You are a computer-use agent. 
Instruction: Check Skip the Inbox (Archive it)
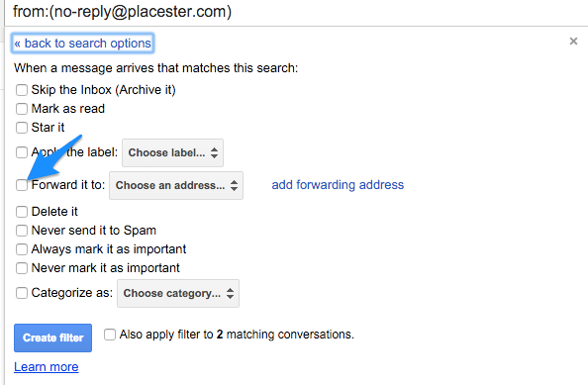[x=22, y=90]
